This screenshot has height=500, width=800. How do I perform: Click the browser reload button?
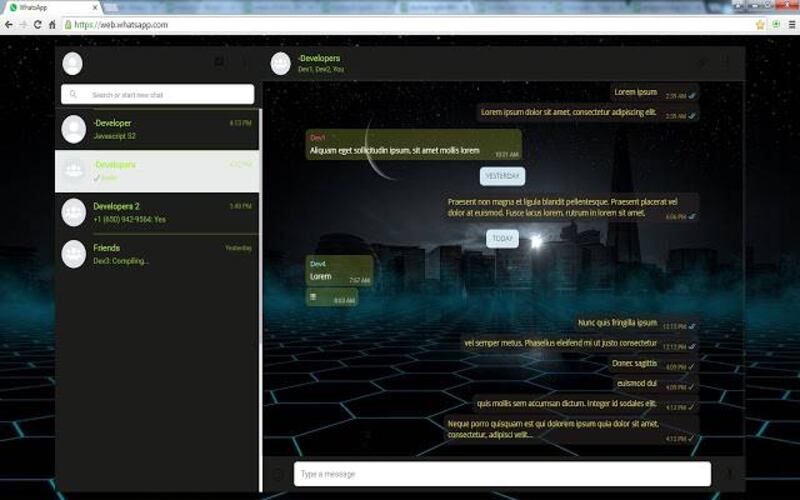[38, 24]
